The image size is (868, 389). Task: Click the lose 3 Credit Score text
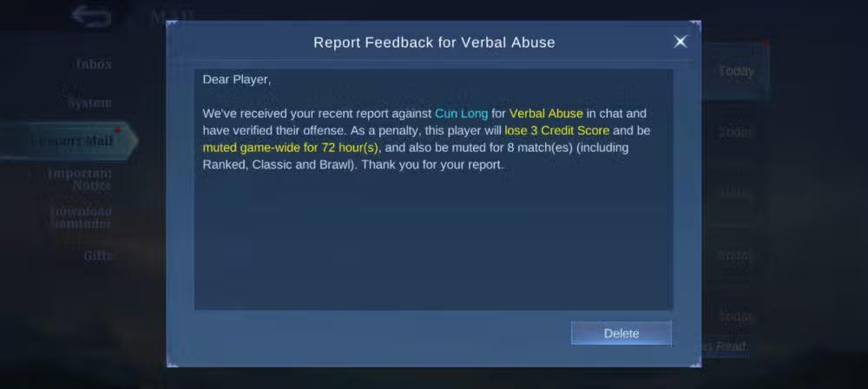(557, 131)
